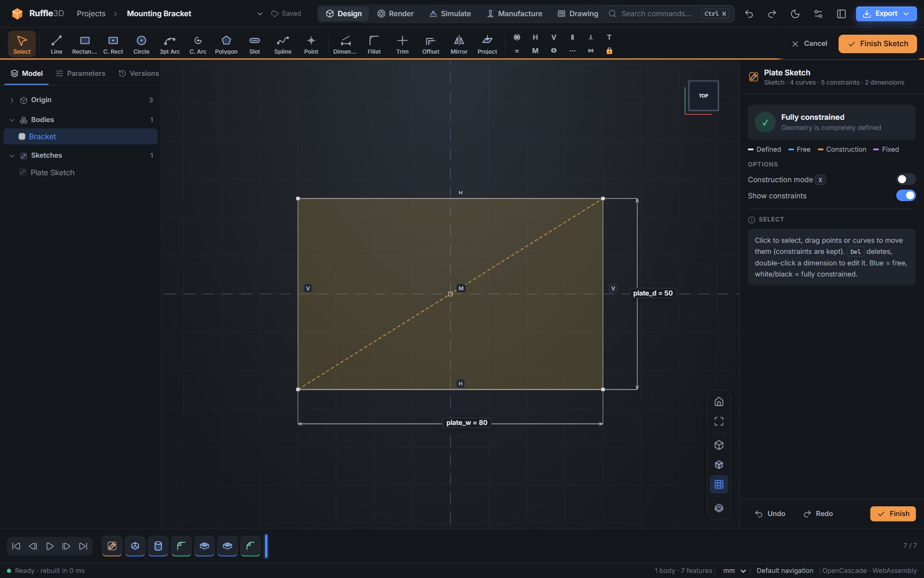Apply the Coincident constraint icon
This screenshot has width=924, height=578.
tap(517, 37)
